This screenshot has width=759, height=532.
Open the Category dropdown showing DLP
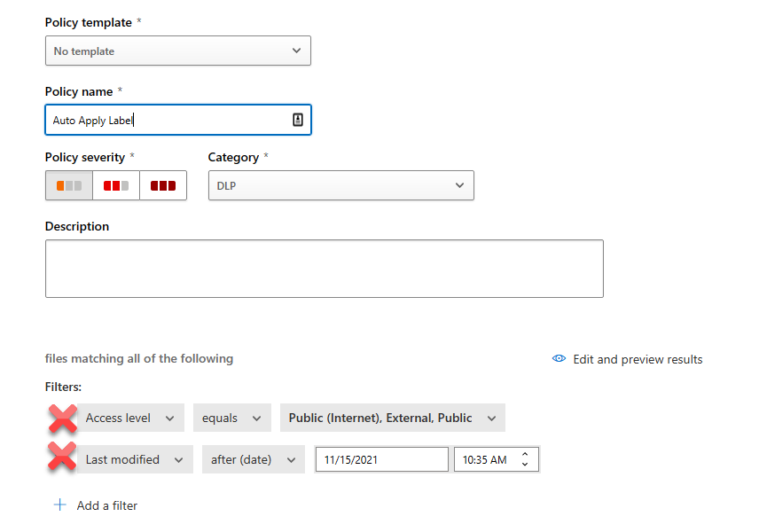click(341, 185)
